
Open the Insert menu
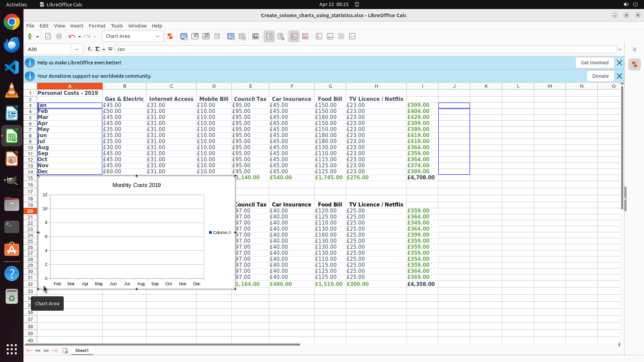(76, 26)
